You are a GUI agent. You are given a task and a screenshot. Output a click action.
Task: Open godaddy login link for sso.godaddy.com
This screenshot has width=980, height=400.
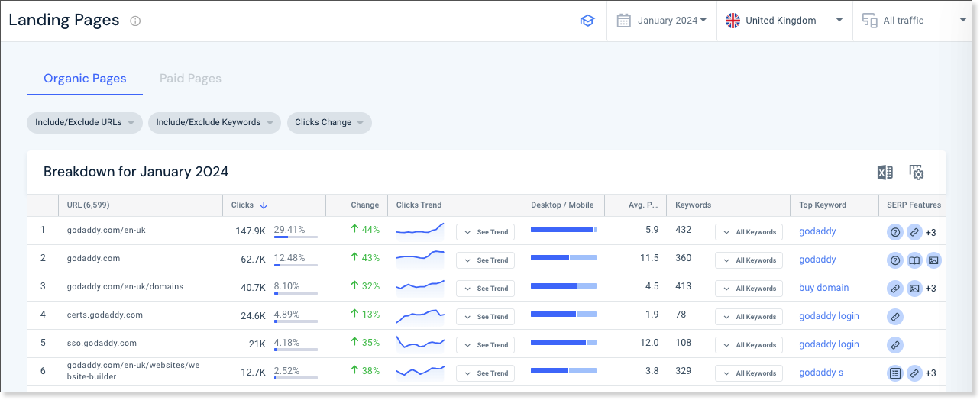829,345
